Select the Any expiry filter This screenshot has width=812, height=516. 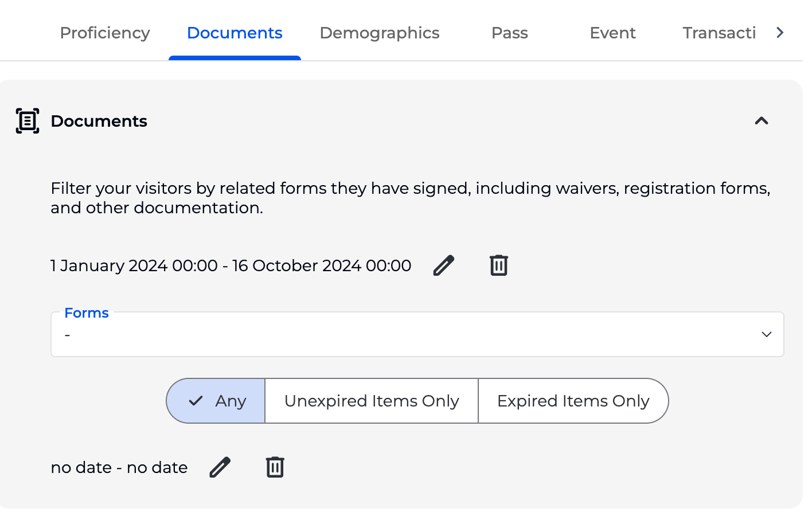pos(216,401)
